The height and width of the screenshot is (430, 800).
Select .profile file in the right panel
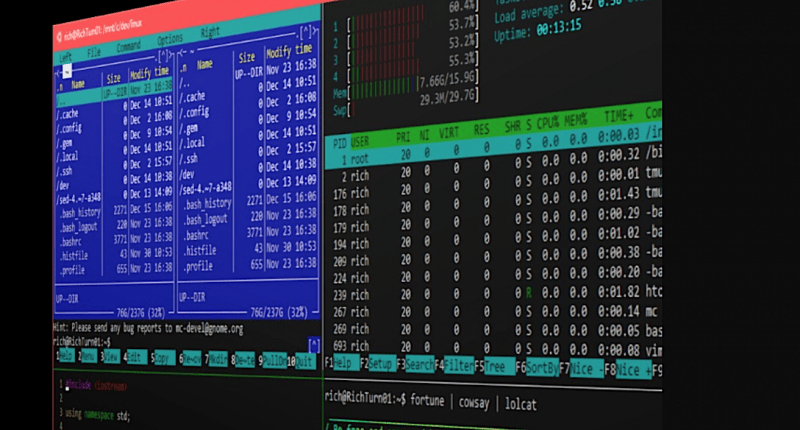coord(198,267)
